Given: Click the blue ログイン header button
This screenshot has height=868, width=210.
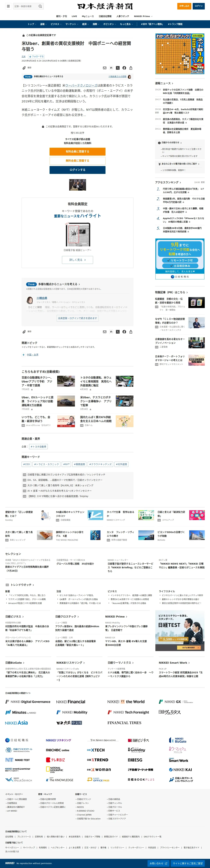Looking at the screenshot, I should 199,6.
